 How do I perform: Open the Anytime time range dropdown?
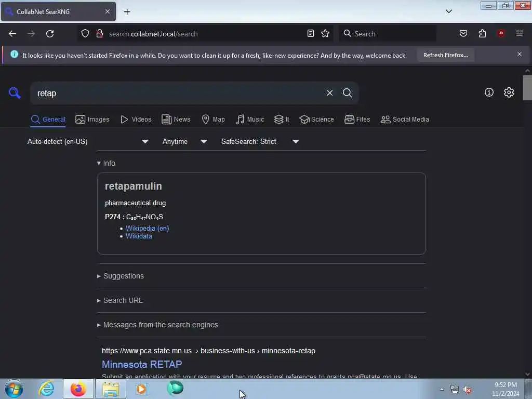tap(184, 141)
